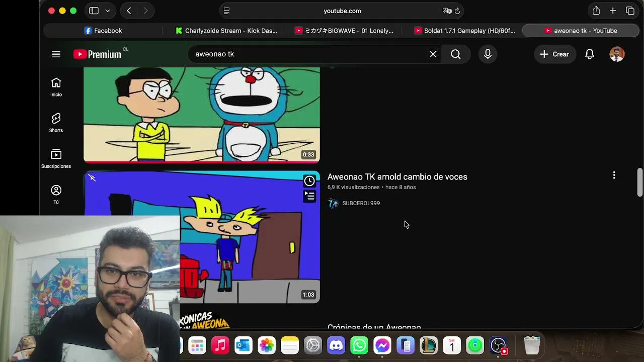Click the youtube.com address bar
This screenshot has height=362, width=644.
click(x=342, y=11)
